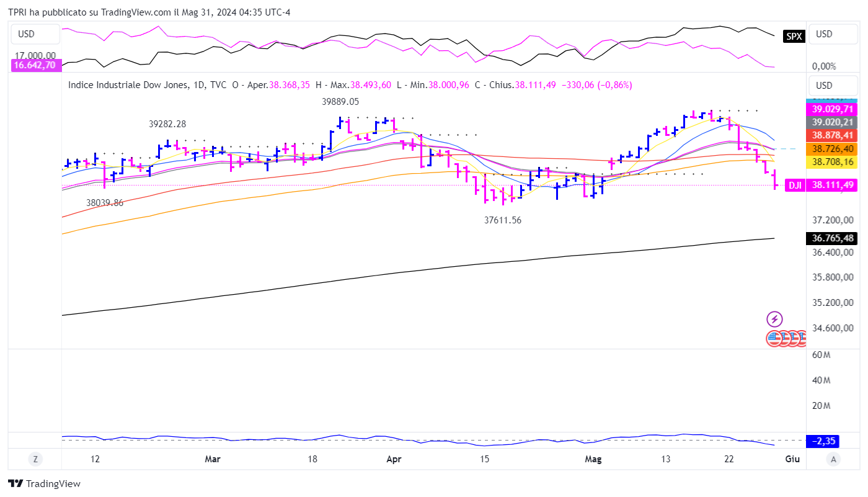Click the magenta 16.642,70 left-axis label

coord(35,65)
